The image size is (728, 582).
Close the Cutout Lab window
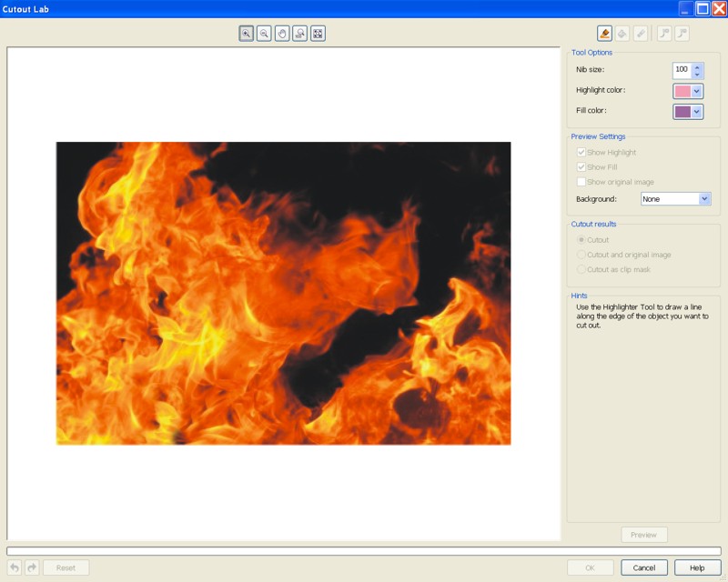coord(719,9)
